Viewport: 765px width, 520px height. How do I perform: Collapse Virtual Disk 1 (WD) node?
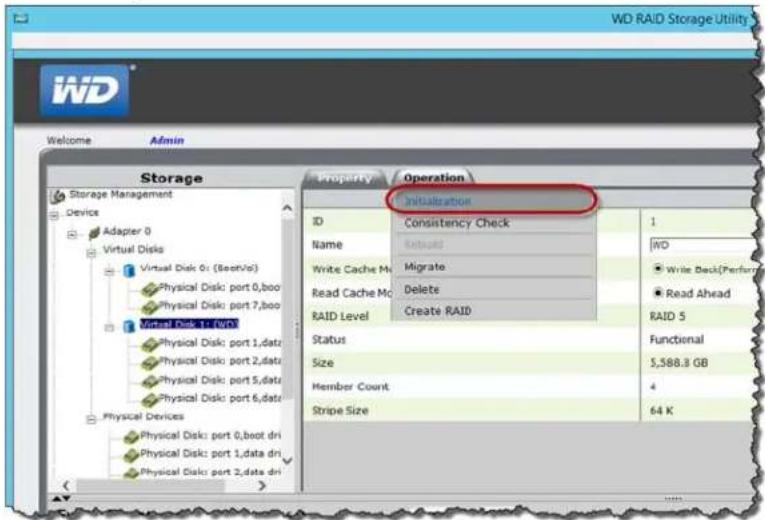109,327
